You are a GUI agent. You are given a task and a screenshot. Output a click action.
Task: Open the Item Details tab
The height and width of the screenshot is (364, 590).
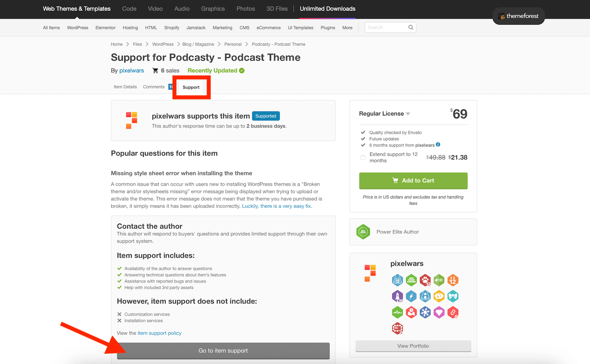[125, 87]
